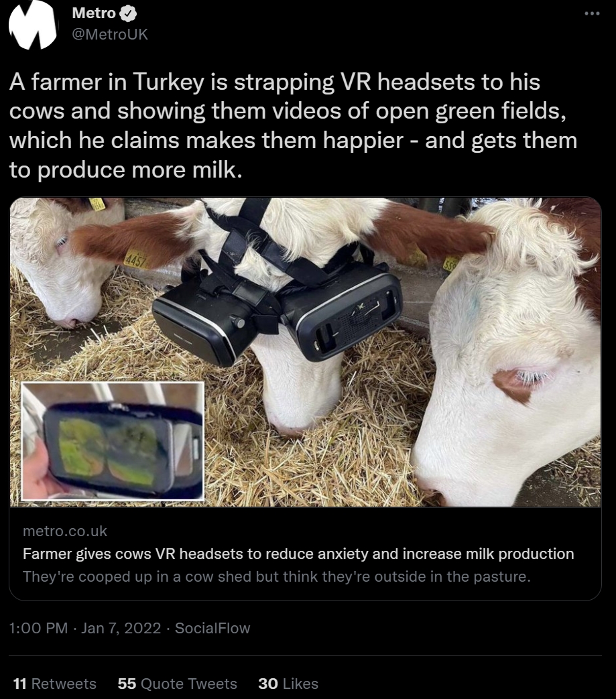
Task: Open the Metro profile avatar
Action: click(33, 24)
